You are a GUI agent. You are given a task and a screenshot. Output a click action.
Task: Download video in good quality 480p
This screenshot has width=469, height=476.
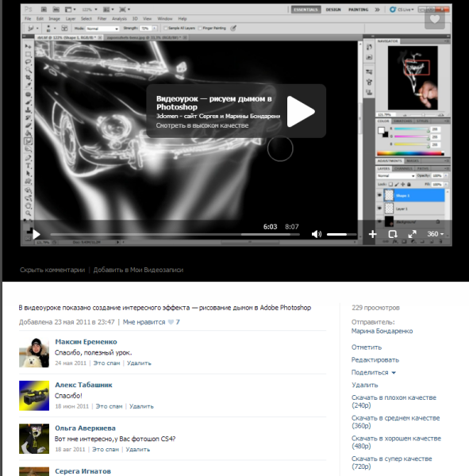pos(396,442)
